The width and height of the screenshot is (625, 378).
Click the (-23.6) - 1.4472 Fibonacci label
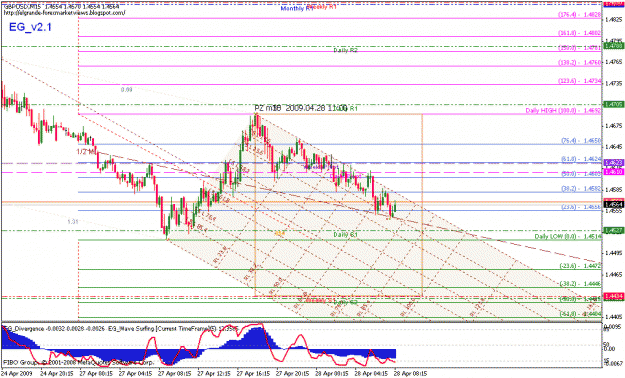(x=580, y=266)
